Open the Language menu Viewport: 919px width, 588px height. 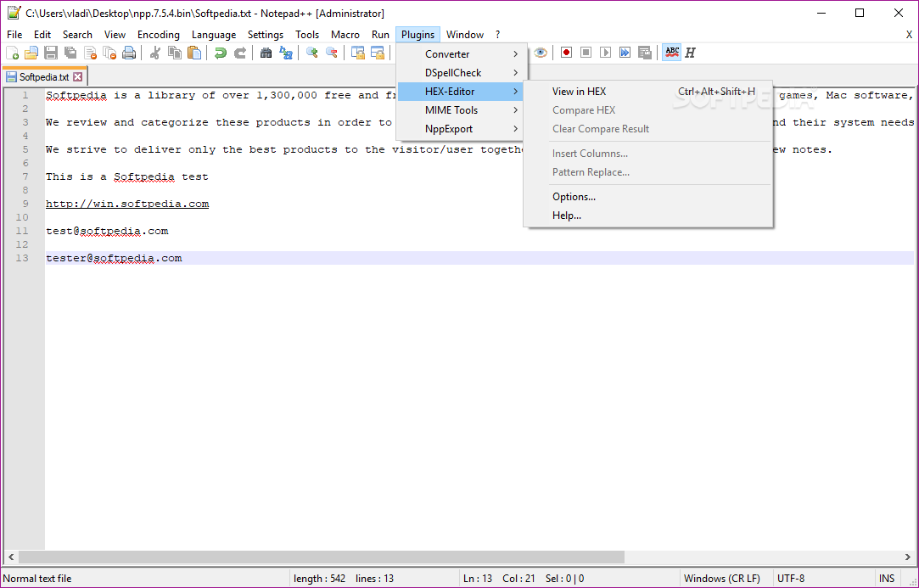coord(214,35)
